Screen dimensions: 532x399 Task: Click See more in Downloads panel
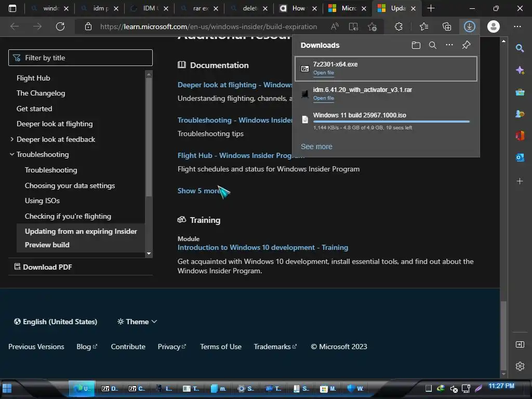(x=316, y=147)
